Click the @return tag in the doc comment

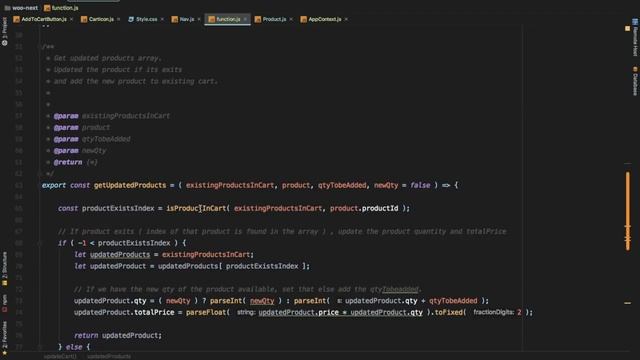coord(68,162)
